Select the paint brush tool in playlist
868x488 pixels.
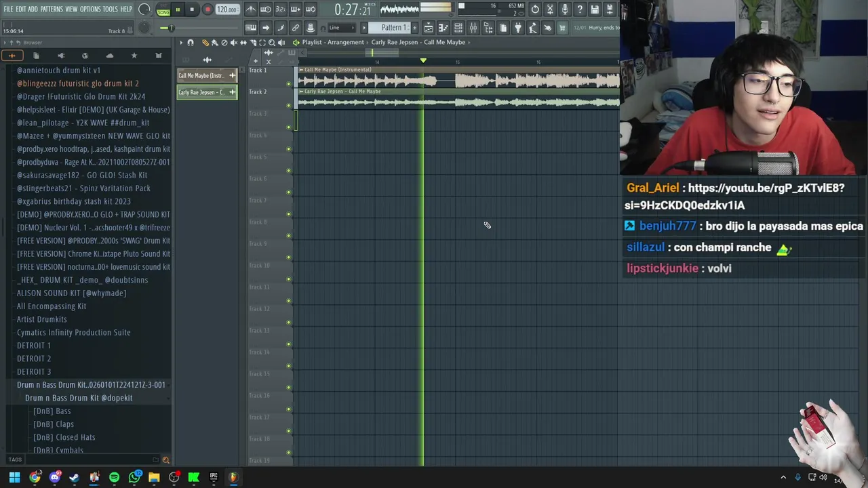[215, 43]
